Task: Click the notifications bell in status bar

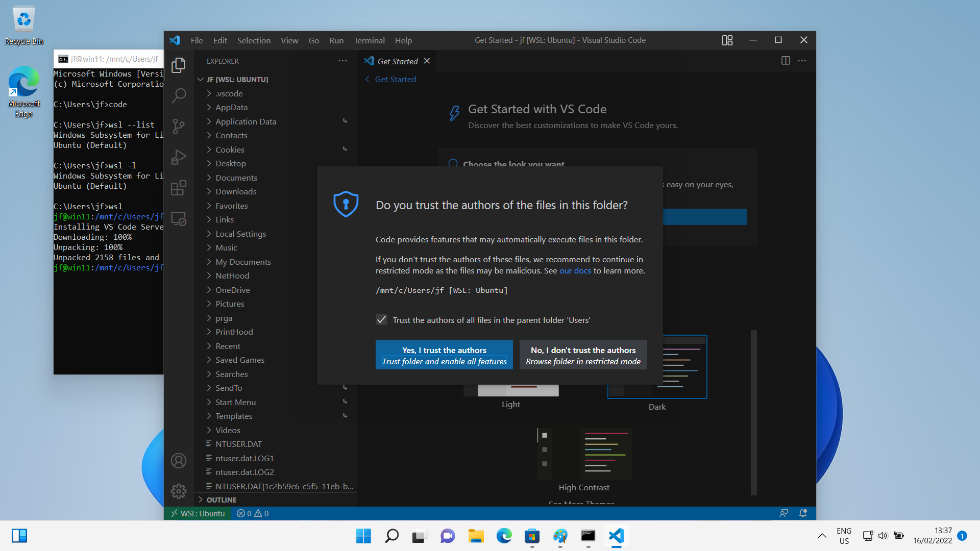Action: pos(803,513)
